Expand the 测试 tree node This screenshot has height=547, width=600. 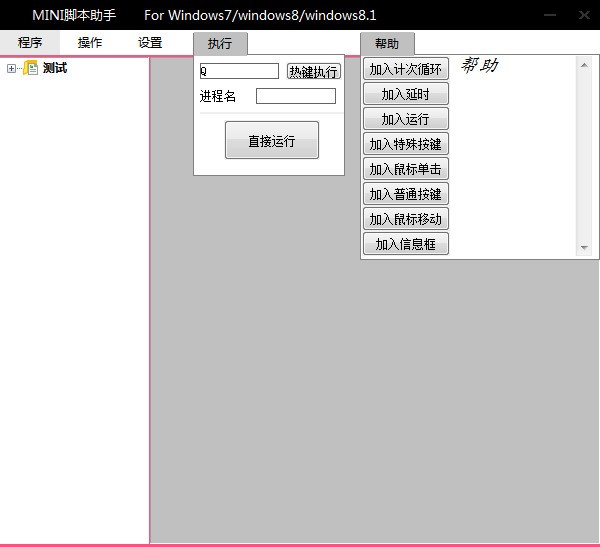click(11, 69)
